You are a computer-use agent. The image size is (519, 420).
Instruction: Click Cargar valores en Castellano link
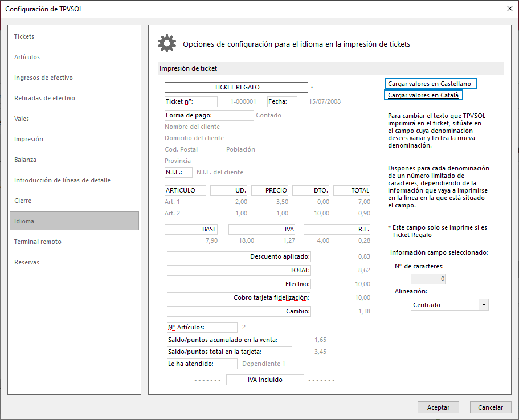coord(430,84)
